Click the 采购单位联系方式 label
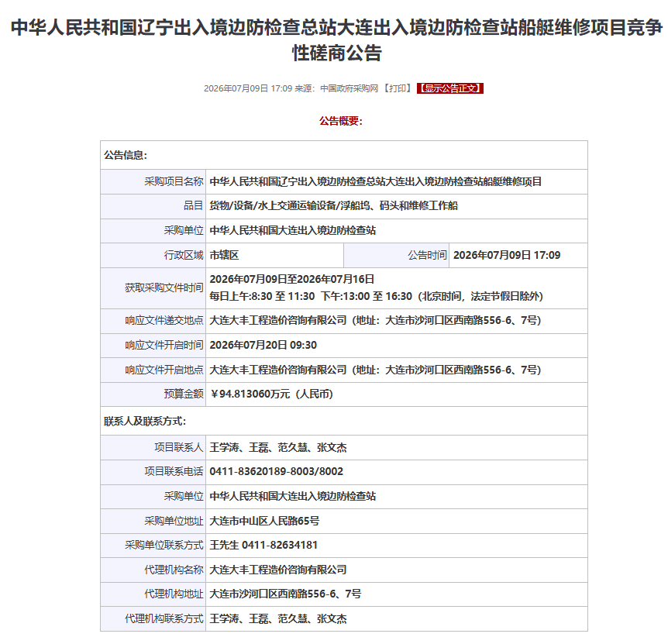 pyautogui.click(x=164, y=545)
